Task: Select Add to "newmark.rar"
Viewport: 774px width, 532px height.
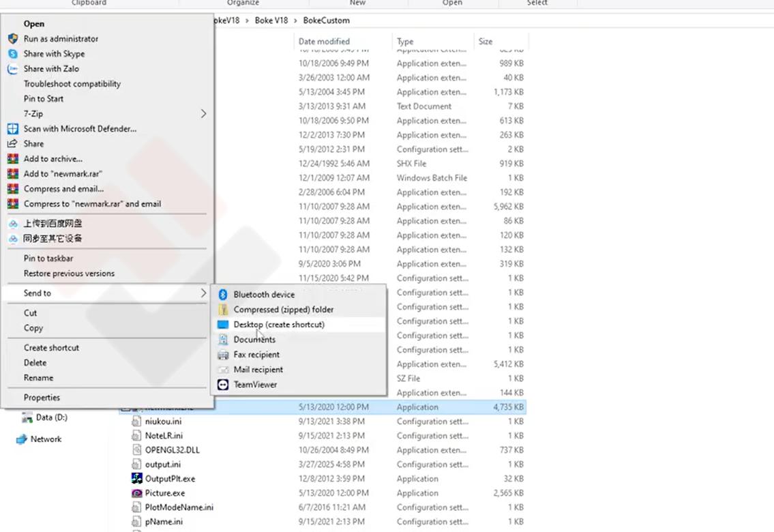Action: tap(63, 174)
